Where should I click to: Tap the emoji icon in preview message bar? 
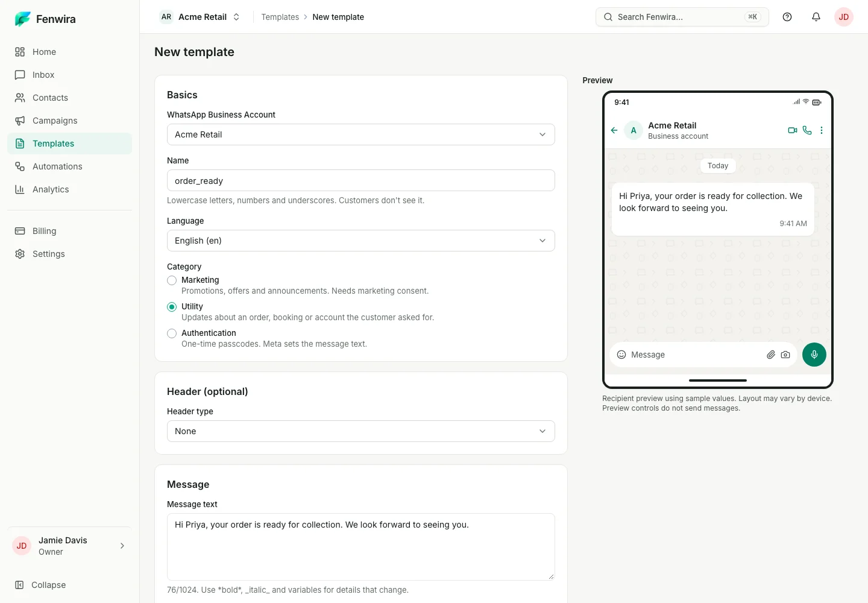pos(621,355)
